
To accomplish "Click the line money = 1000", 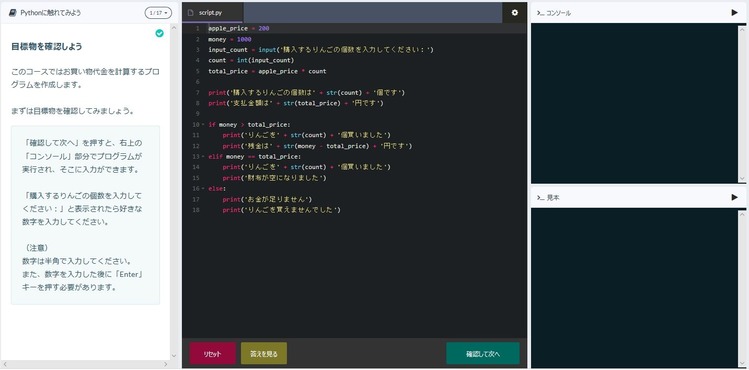I will coord(230,39).
